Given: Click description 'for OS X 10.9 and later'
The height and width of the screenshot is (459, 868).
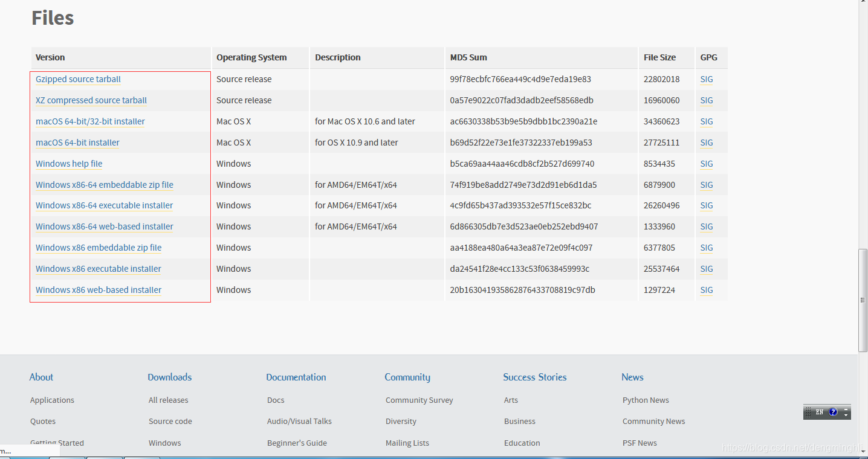Looking at the screenshot, I should pyautogui.click(x=357, y=143).
